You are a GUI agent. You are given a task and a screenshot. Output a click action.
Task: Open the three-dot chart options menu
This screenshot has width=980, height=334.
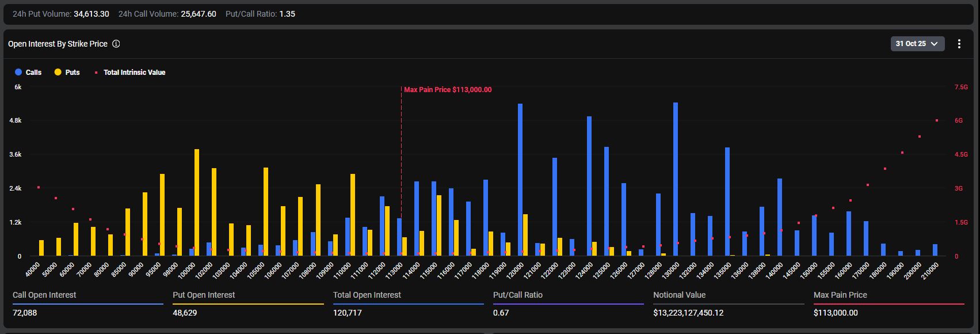coord(959,44)
